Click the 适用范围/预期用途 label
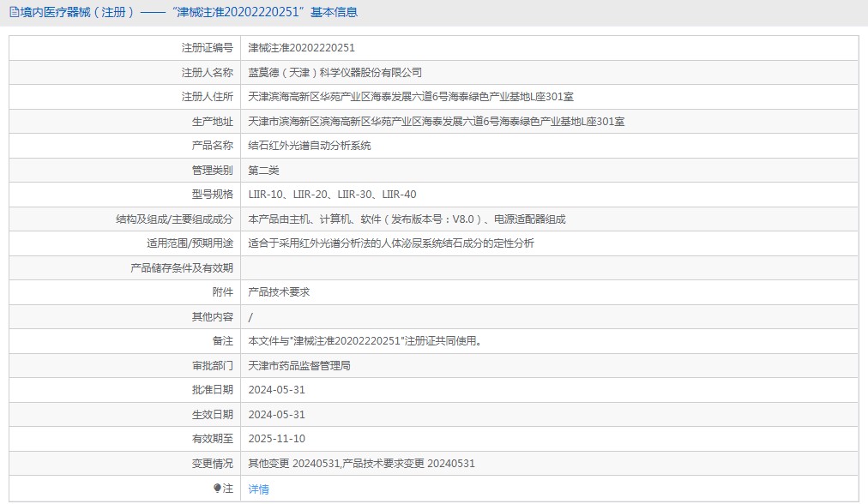Viewport: 868px width, 504px height. point(190,243)
